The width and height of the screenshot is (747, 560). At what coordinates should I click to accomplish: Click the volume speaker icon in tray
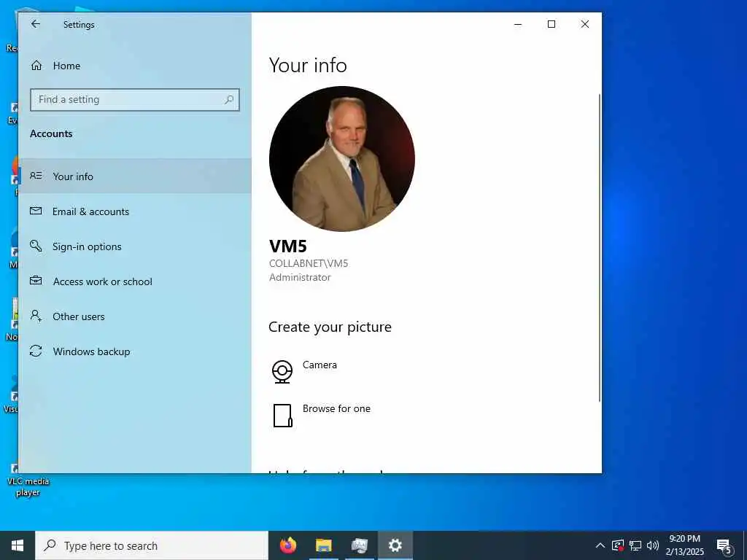pos(653,545)
